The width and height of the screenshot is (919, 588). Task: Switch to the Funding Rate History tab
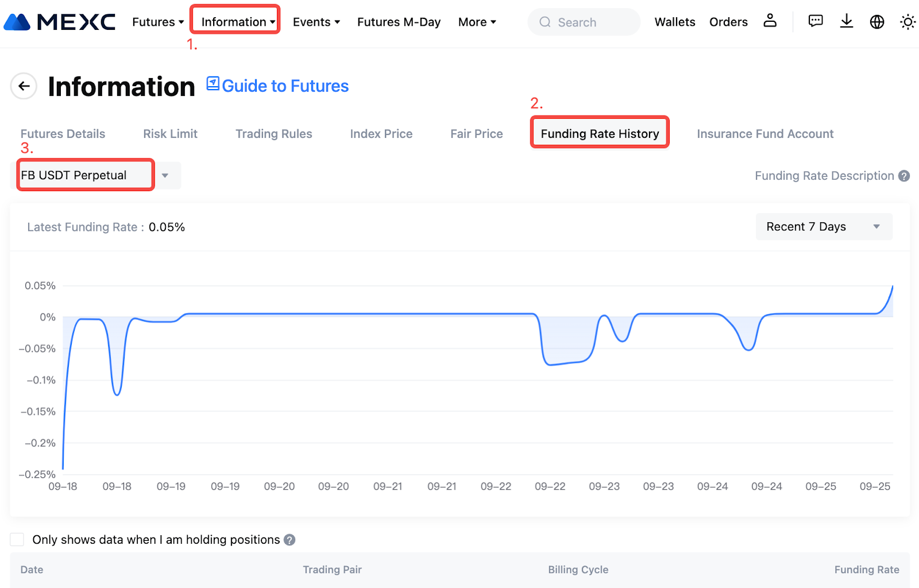coord(599,133)
